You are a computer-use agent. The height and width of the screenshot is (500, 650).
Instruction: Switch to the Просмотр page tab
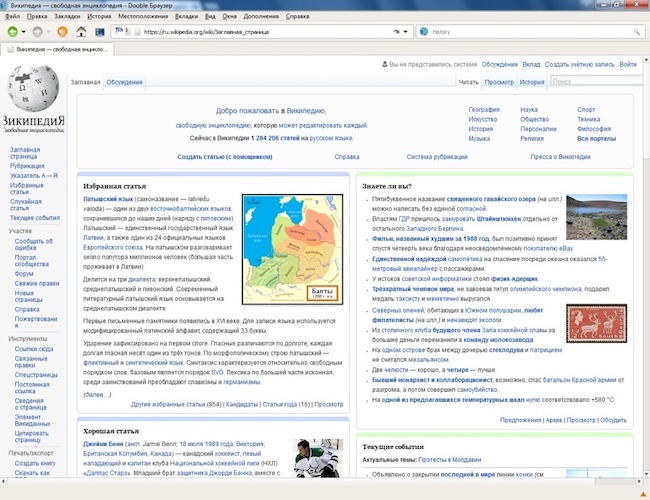pos(499,82)
